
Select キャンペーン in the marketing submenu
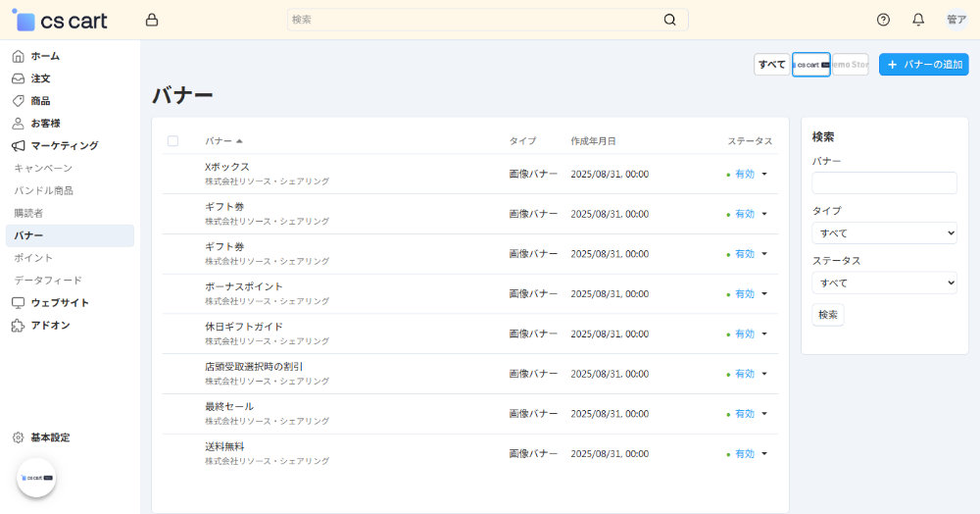pos(43,169)
